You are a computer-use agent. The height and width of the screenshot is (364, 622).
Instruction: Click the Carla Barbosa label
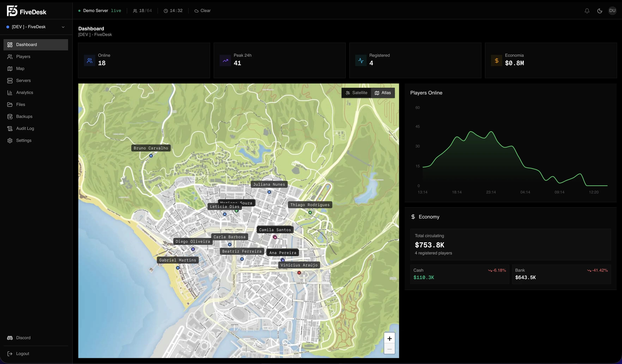(x=230, y=237)
